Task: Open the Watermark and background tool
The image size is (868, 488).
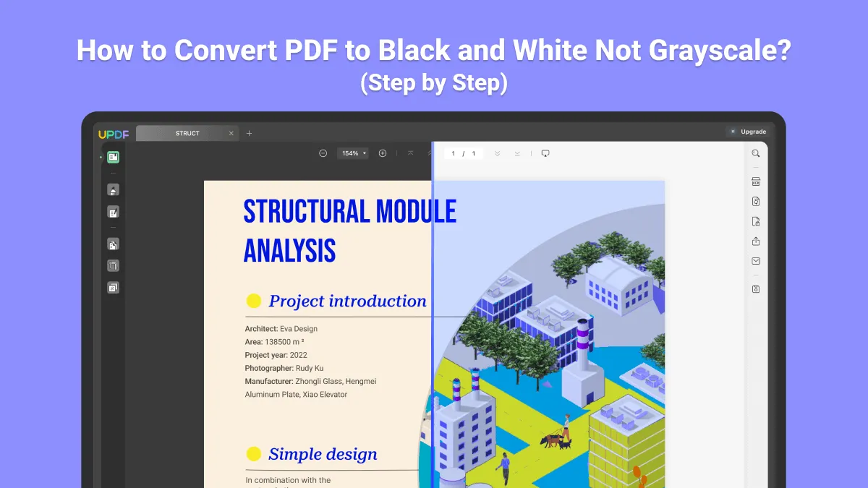Action: (113, 288)
